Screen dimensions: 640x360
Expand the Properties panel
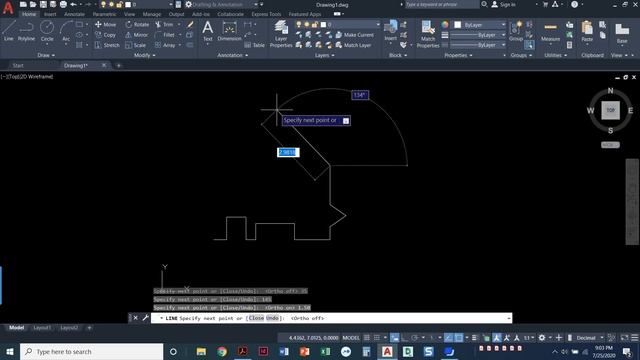[458, 55]
